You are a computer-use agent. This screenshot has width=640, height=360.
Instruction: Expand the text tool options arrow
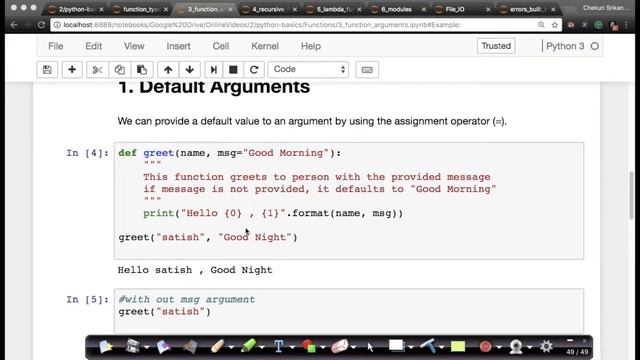coord(292,348)
